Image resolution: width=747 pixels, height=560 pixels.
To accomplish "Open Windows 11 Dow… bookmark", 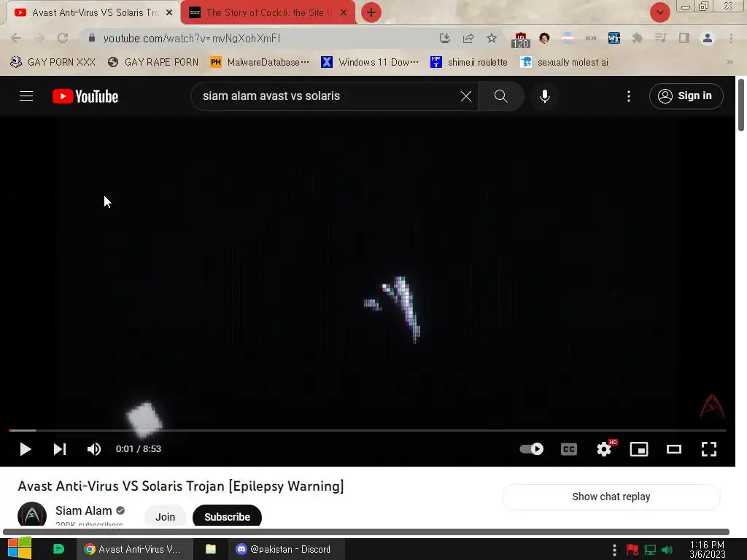I will (370, 63).
